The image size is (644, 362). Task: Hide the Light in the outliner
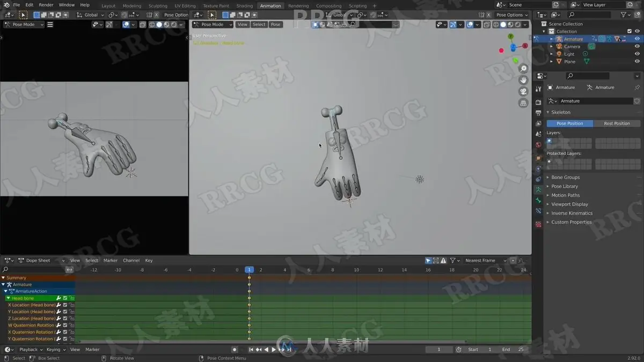(x=637, y=54)
